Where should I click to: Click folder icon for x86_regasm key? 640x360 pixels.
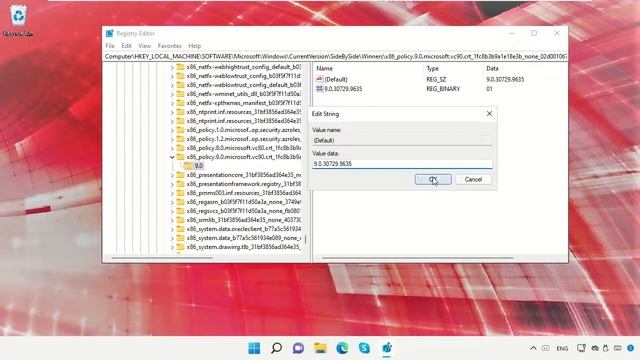(x=180, y=202)
